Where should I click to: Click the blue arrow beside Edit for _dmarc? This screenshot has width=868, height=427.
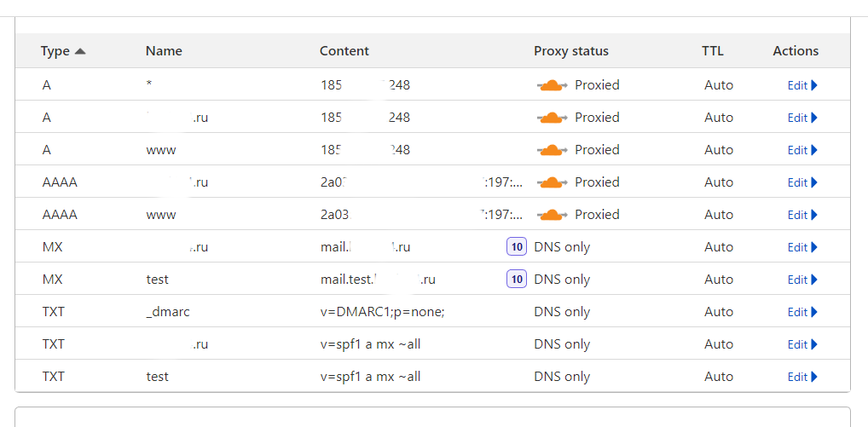coord(813,312)
